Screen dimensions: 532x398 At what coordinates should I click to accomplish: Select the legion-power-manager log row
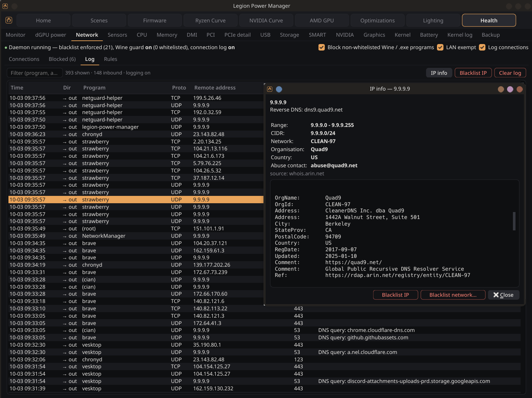136,127
